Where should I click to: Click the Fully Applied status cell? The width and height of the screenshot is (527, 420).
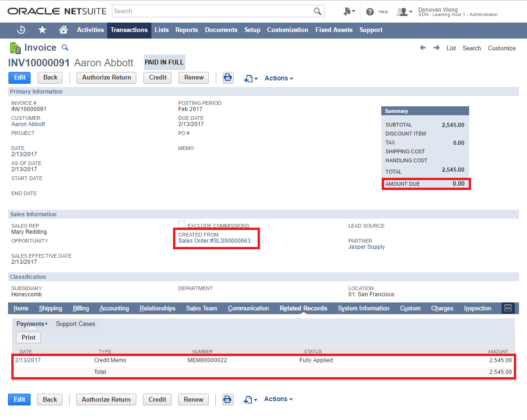pos(316,360)
